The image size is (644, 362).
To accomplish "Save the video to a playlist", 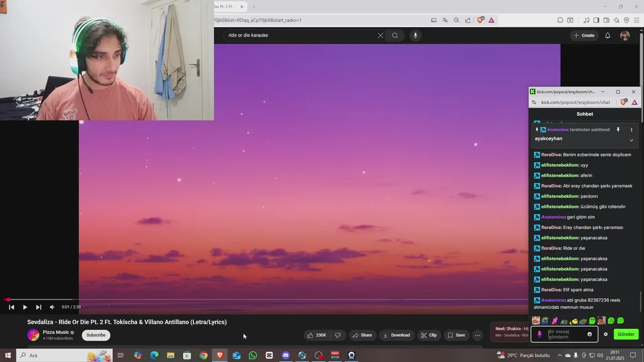I will (456, 335).
